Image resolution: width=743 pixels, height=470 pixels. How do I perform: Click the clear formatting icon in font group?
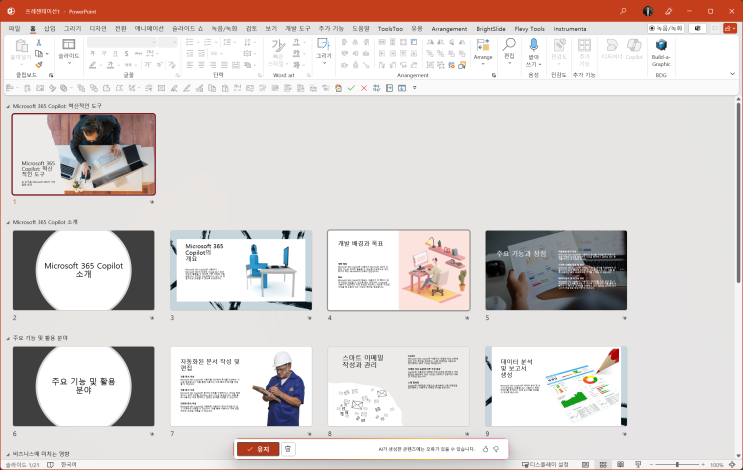click(x=172, y=64)
